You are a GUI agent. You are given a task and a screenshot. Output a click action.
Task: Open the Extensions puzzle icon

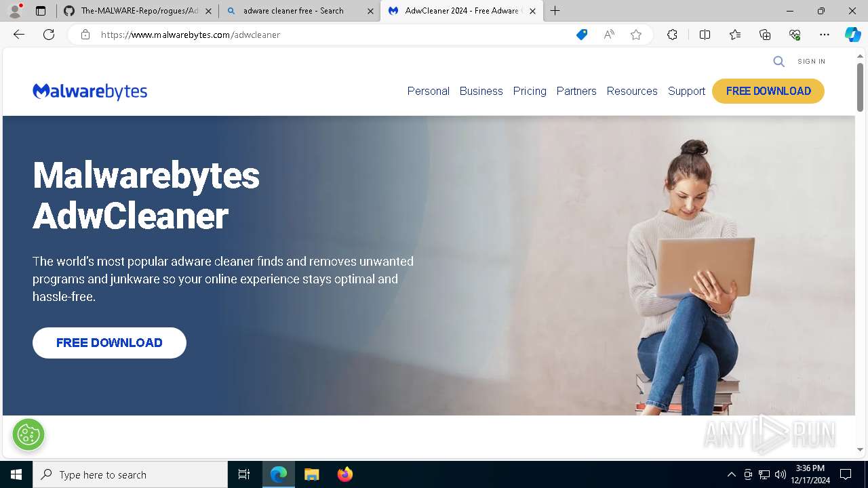[672, 35]
